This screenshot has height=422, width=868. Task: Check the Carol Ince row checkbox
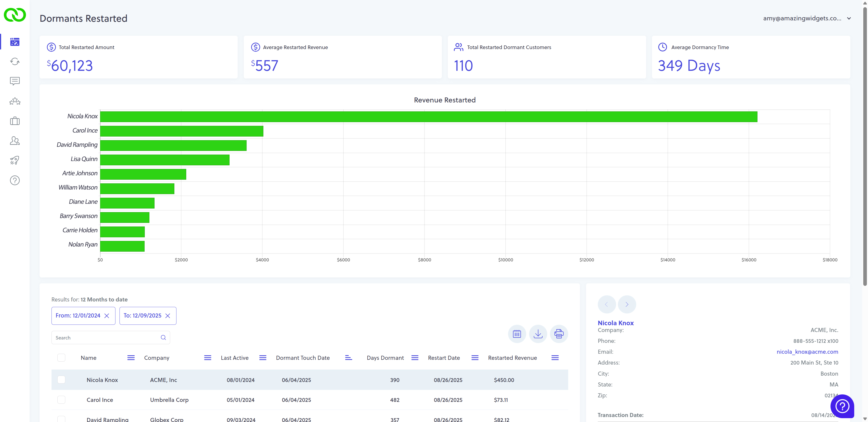point(61,400)
